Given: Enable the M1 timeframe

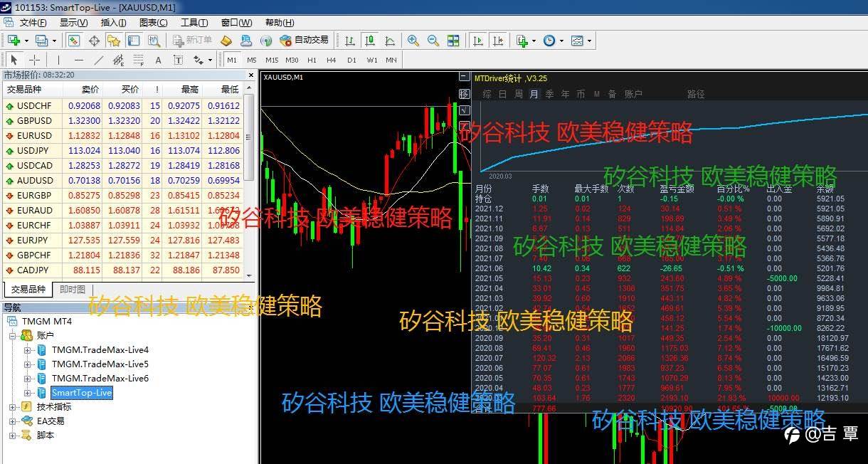Looking at the screenshot, I should pos(232,60).
